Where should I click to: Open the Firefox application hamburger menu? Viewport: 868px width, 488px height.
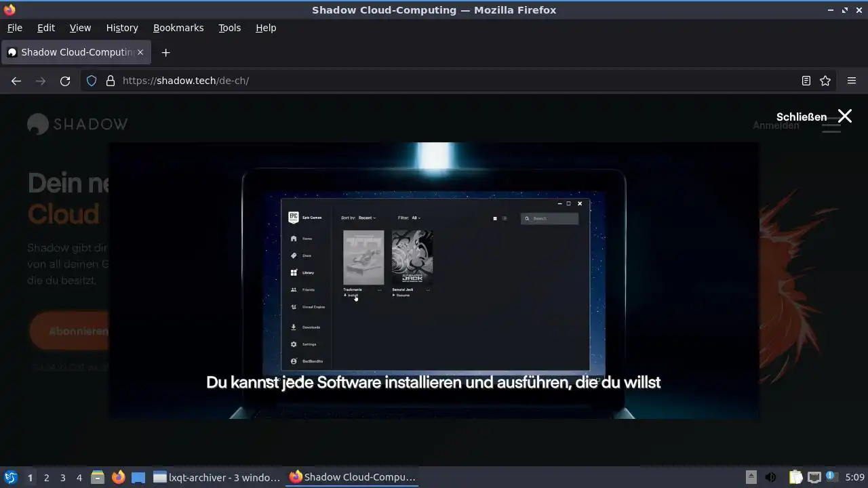(852, 81)
